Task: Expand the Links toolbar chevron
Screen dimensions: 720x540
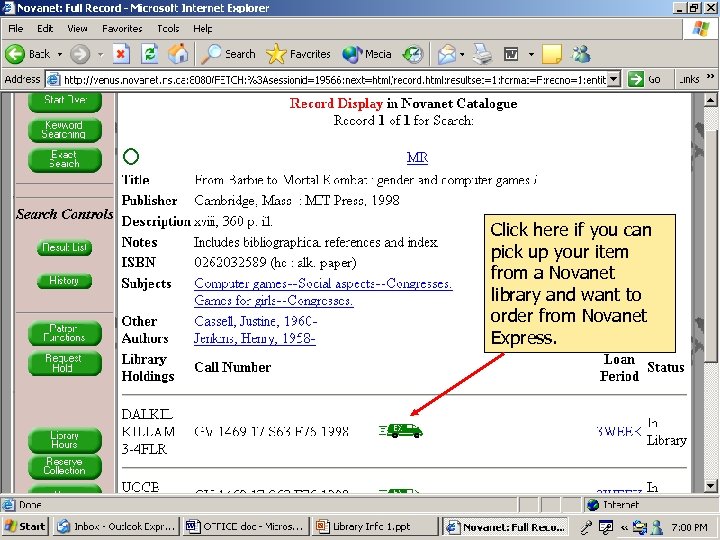Action: point(711,77)
